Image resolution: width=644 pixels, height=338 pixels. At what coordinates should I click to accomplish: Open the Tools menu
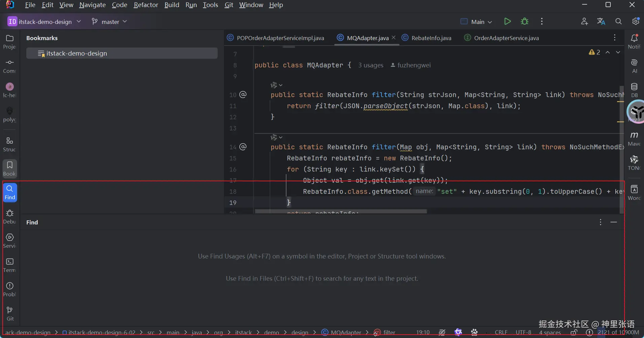click(210, 5)
